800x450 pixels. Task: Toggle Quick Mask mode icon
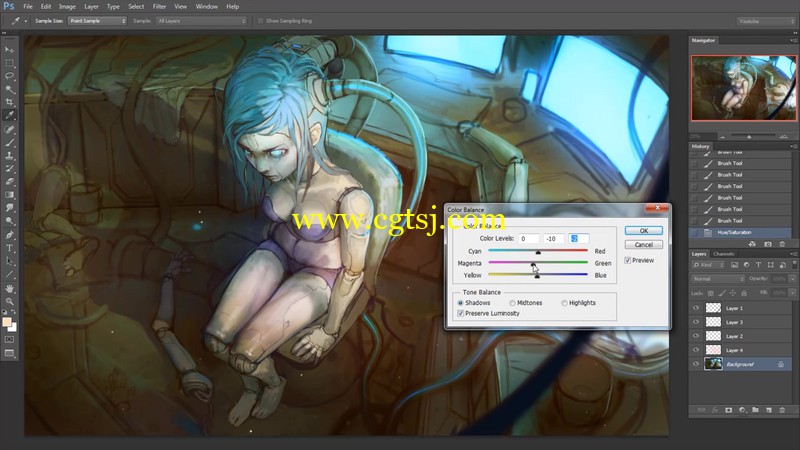[x=9, y=339]
